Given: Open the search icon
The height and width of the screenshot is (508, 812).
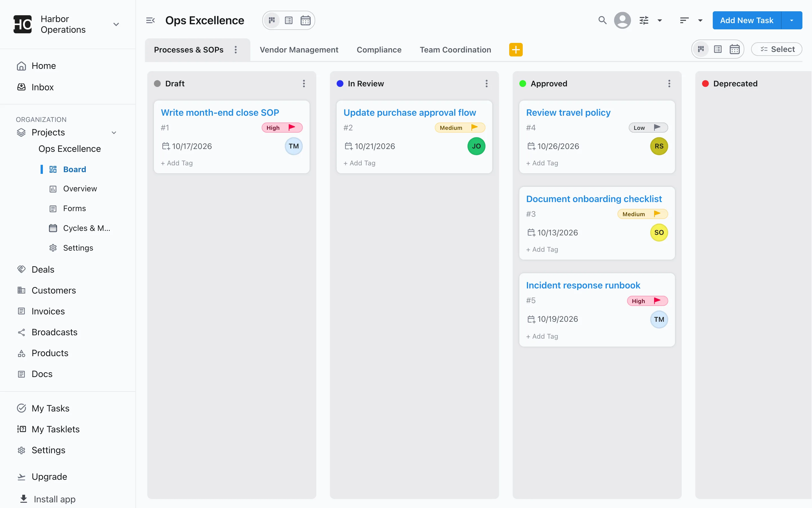Looking at the screenshot, I should 602,21.
